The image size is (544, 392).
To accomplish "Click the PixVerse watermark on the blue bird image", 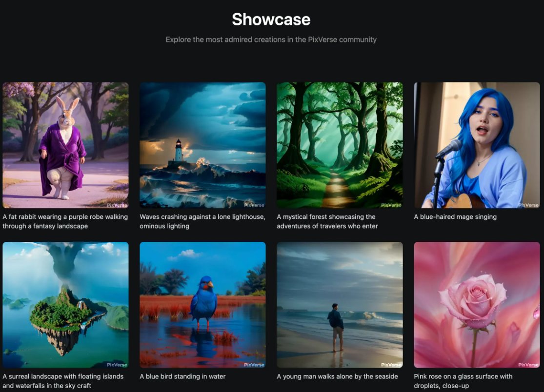I will point(254,365).
